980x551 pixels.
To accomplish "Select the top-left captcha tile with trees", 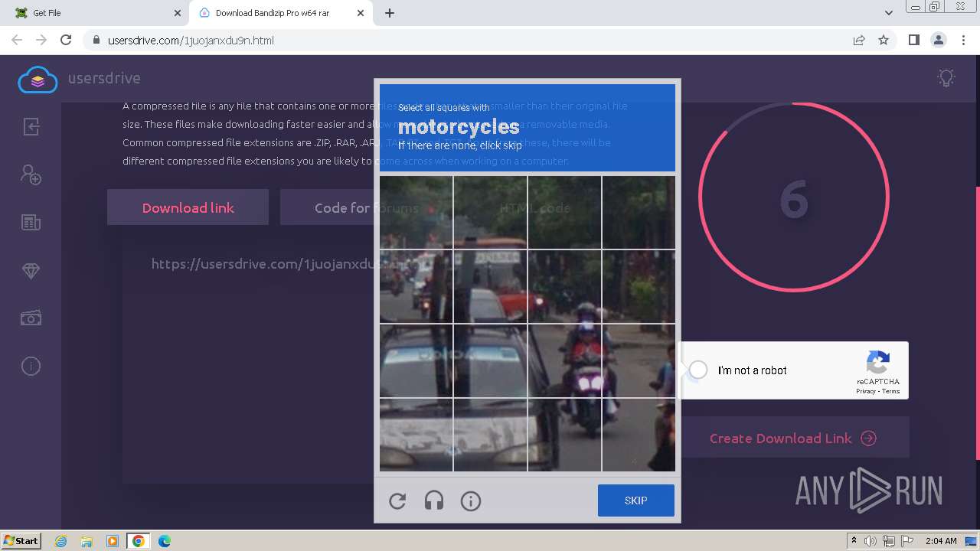I will 416,212.
